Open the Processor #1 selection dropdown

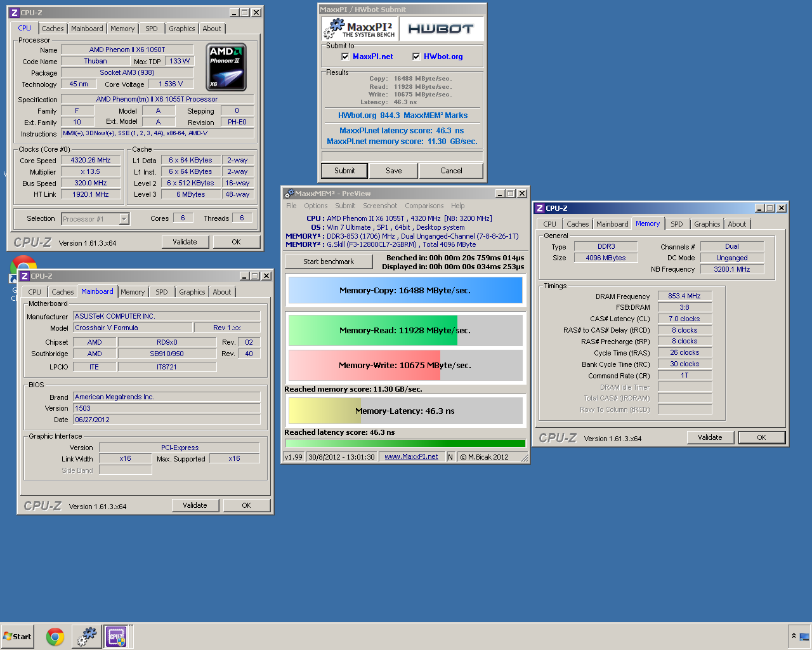124,219
